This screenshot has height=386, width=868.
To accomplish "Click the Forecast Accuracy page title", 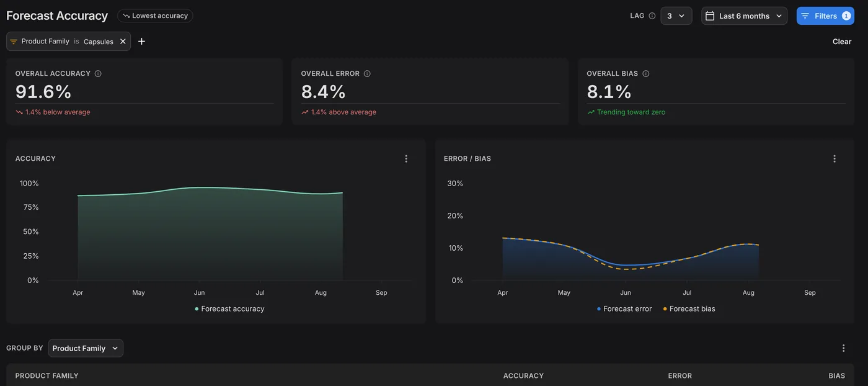I will coord(57,16).
